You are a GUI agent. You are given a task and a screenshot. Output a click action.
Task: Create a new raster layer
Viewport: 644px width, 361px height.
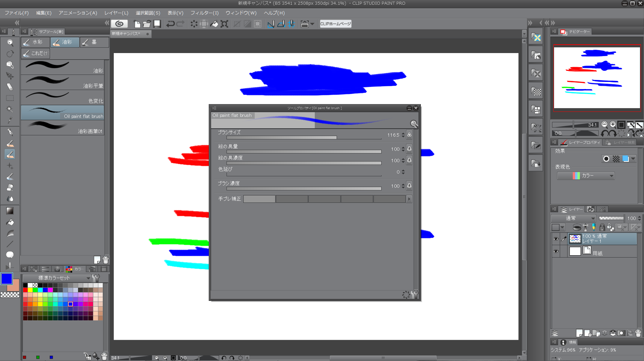(x=579, y=333)
